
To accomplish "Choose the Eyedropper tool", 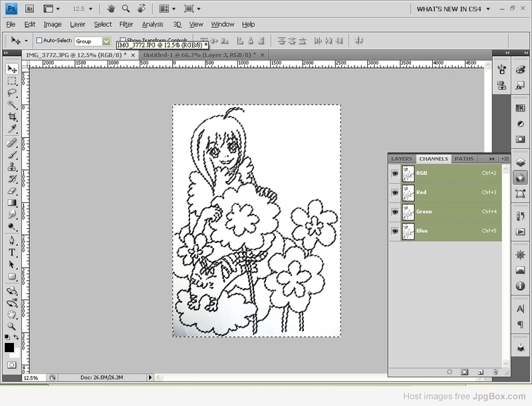I will (12, 128).
